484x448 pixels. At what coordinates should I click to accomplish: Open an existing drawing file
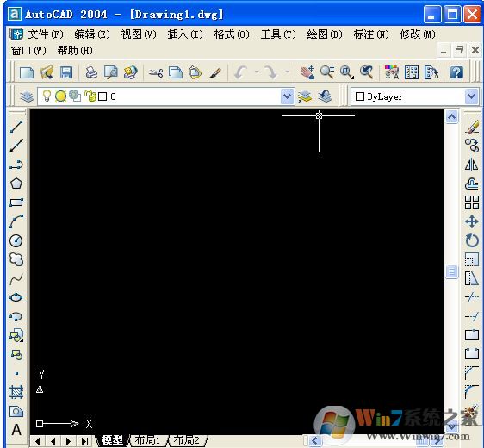point(47,73)
